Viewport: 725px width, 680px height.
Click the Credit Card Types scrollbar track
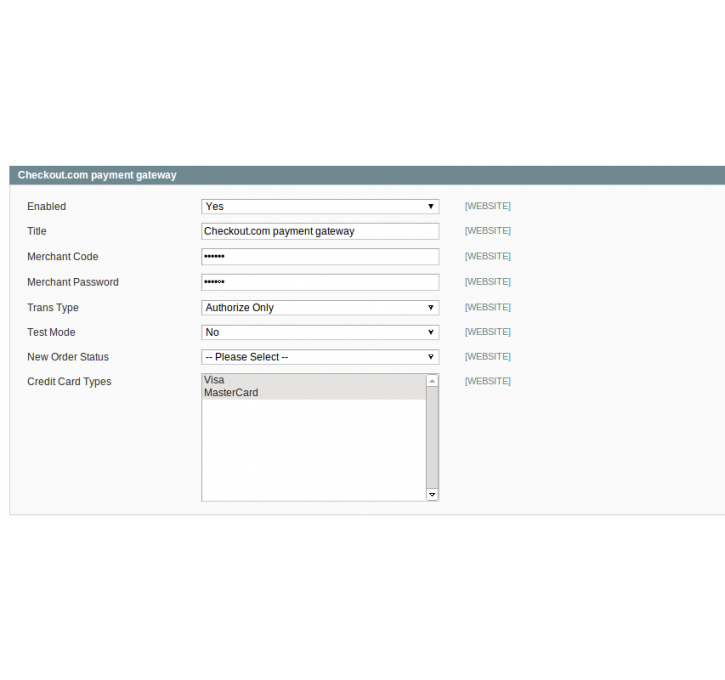tap(432, 438)
